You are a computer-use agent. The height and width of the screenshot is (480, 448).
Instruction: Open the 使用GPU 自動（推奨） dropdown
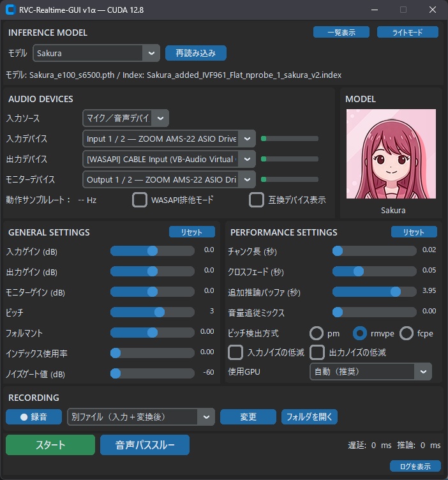coord(371,371)
